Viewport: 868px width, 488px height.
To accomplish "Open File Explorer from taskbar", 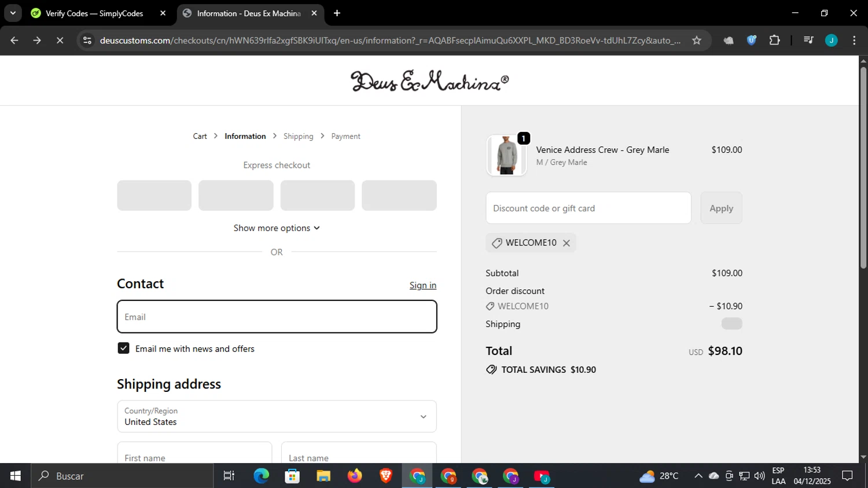I will 323,476.
